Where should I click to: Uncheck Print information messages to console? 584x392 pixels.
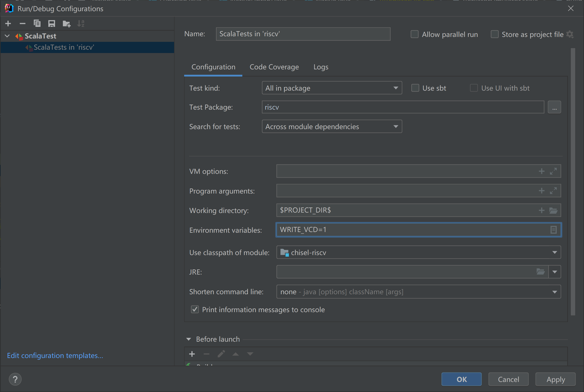click(x=195, y=309)
